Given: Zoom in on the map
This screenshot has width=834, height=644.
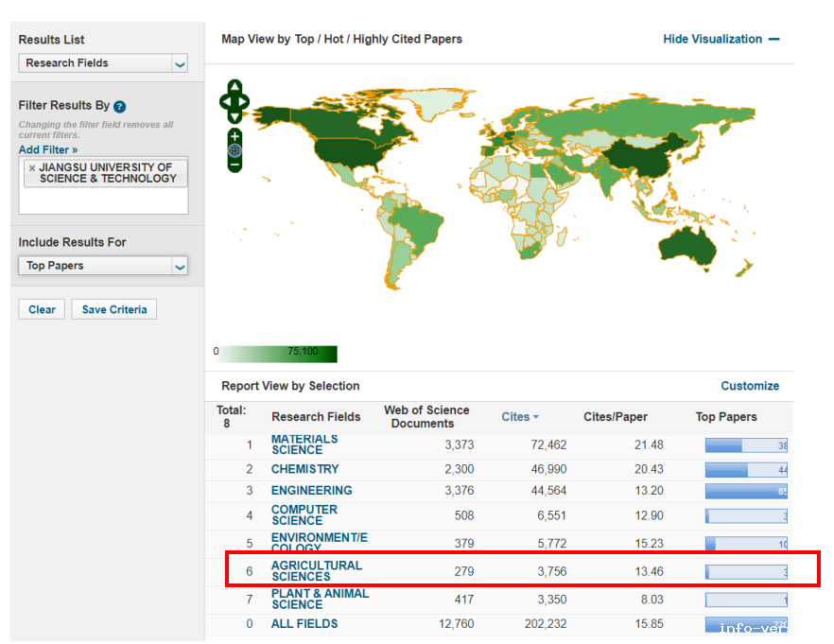Looking at the screenshot, I should pos(235,136).
